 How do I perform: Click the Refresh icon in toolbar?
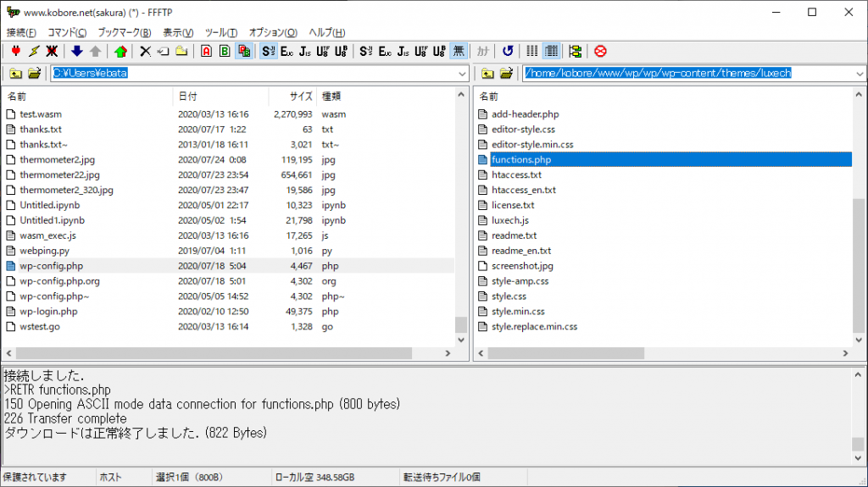(508, 52)
